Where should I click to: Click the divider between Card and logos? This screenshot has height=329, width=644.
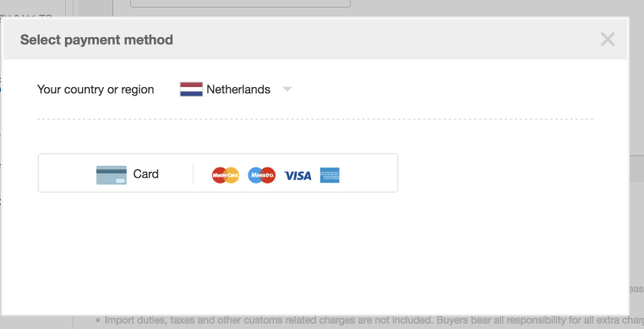pyautogui.click(x=193, y=173)
